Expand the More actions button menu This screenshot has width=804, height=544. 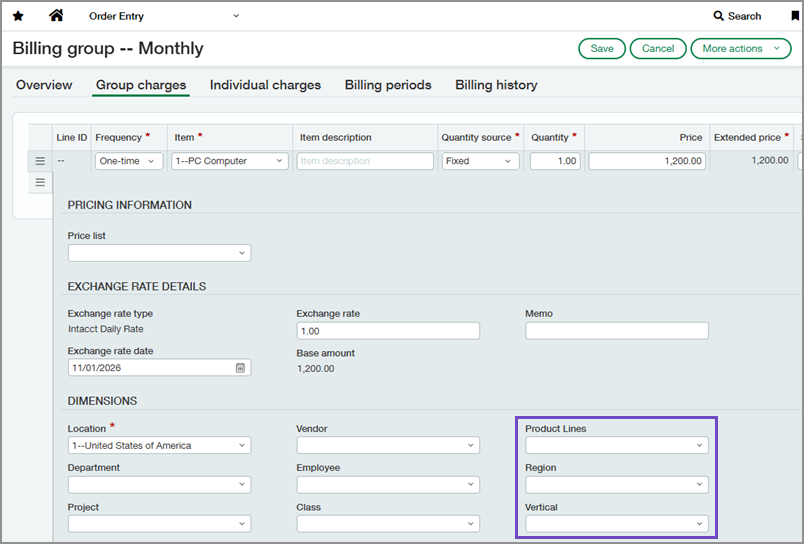click(741, 49)
